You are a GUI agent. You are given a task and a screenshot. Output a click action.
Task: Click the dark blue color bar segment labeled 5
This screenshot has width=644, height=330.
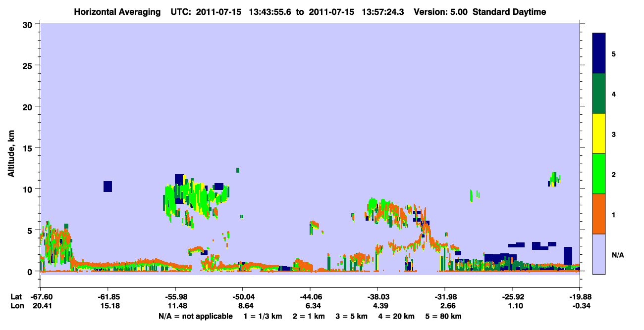[599, 53]
